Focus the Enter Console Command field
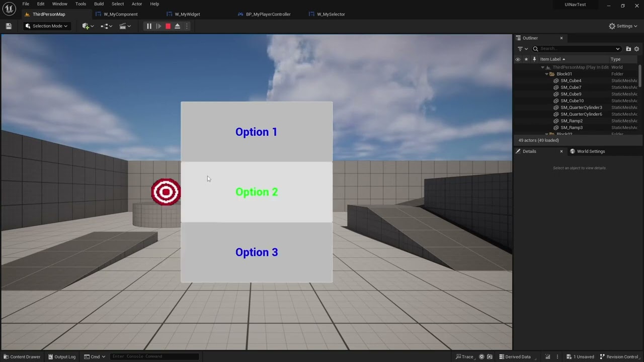This screenshot has height=362, width=644. tap(154, 357)
